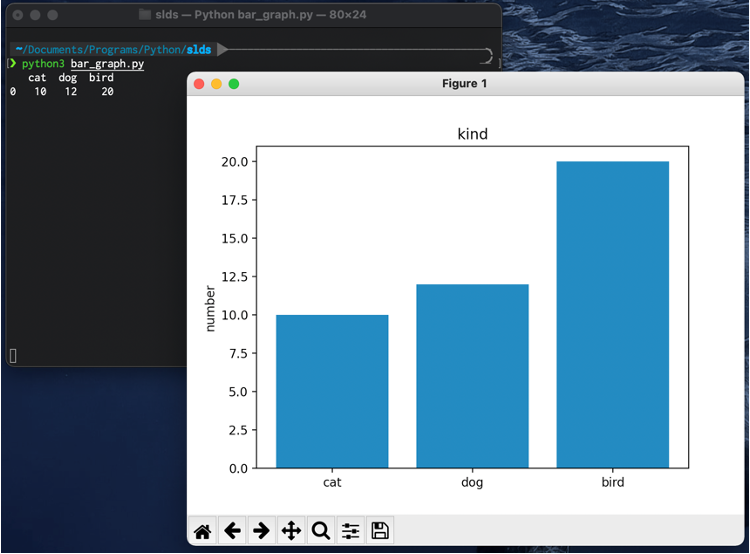
Task: Toggle the Pan axes tool
Action: click(291, 531)
